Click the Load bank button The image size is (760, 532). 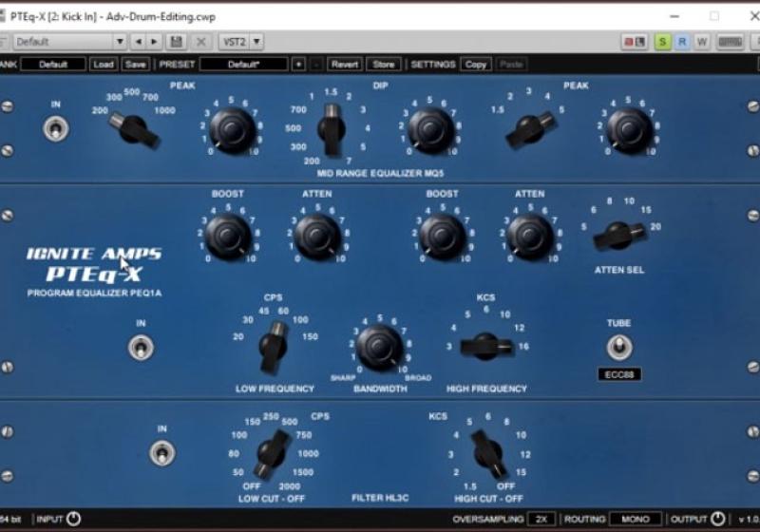pos(104,65)
